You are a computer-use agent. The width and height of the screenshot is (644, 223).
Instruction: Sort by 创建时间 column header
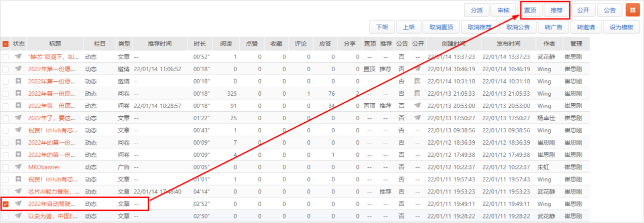tap(453, 44)
